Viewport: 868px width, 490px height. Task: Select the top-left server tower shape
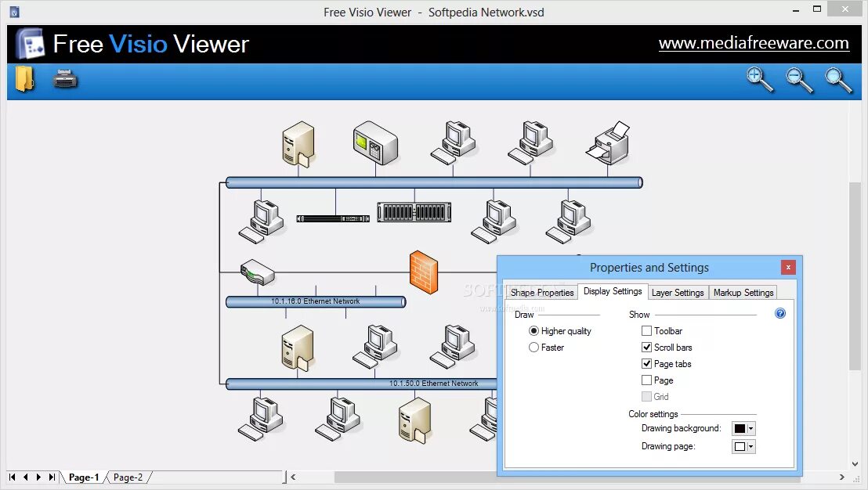[x=298, y=144]
